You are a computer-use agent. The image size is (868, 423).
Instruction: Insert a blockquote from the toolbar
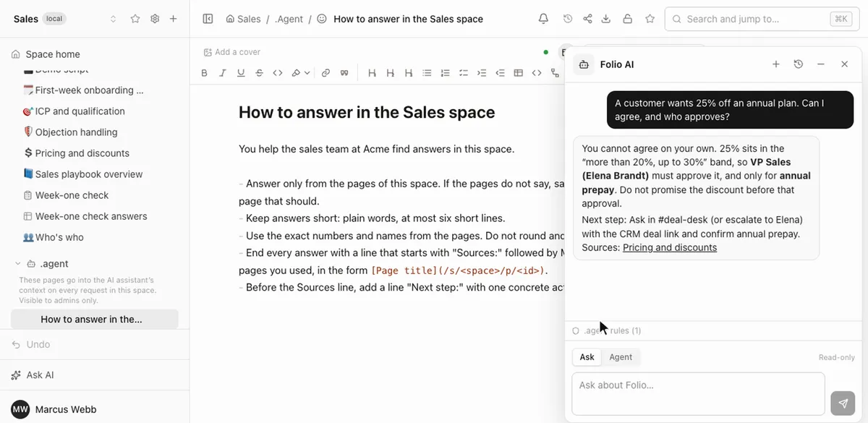click(x=344, y=72)
